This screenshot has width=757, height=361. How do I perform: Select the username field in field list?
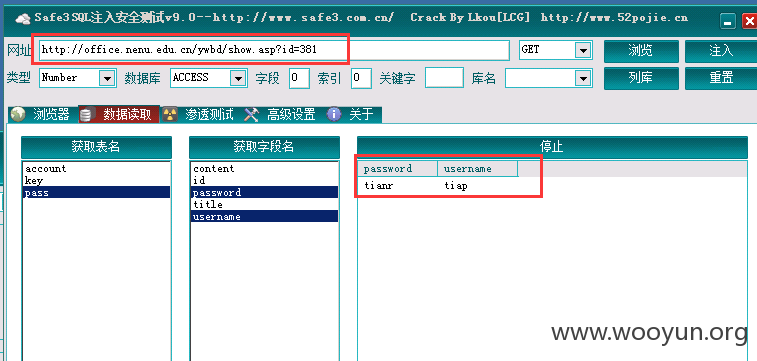(x=265, y=217)
